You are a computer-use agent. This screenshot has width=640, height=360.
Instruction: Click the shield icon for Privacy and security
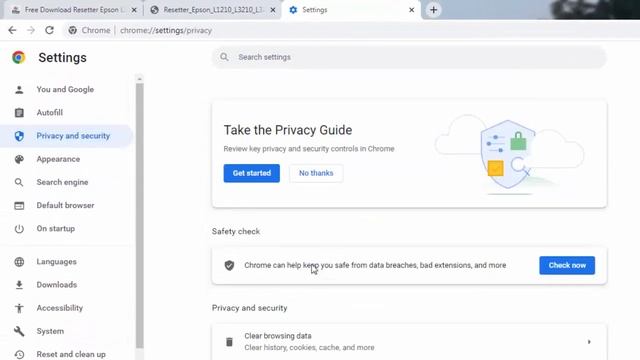(19, 136)
